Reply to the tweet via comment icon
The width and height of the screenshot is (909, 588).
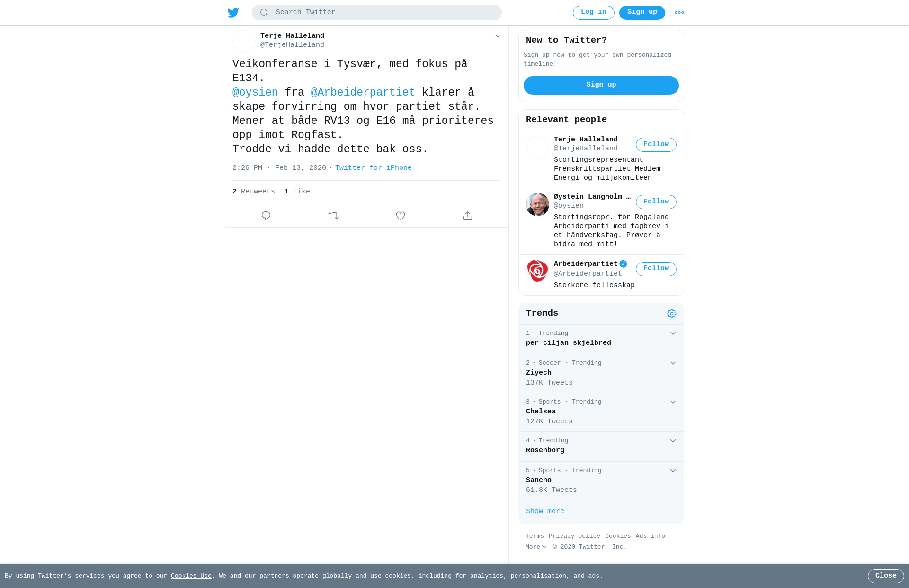(266, 216)
